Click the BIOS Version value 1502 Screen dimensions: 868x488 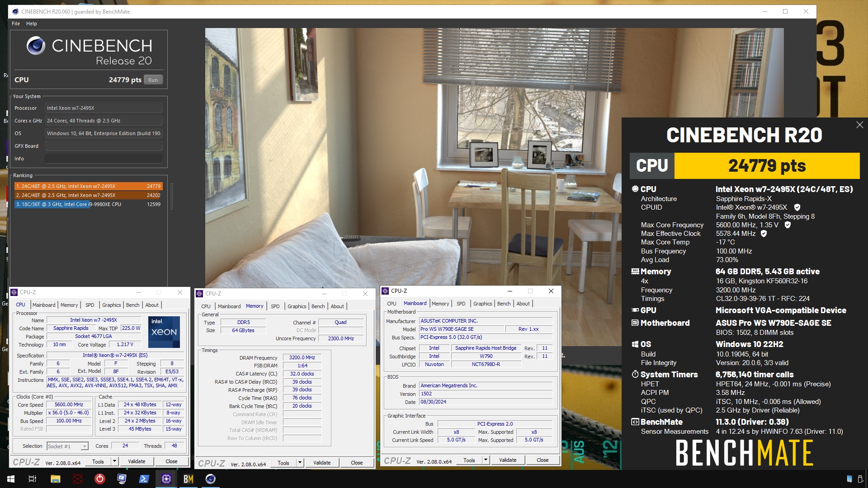point(486,394)
